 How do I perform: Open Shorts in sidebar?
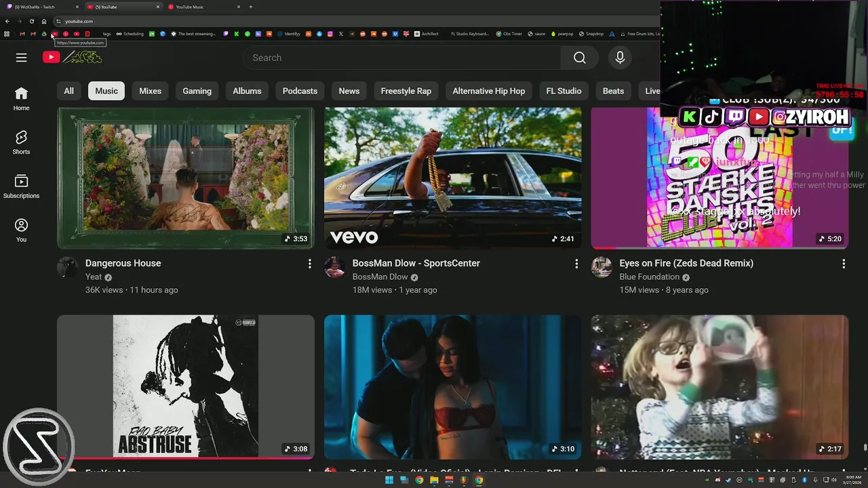(21, 142)
